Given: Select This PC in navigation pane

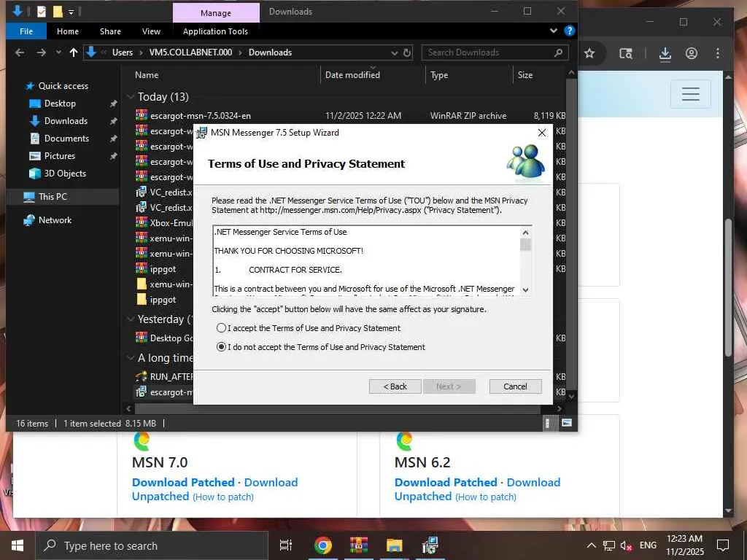Looking at the screenshot, I should click(53, 197).
